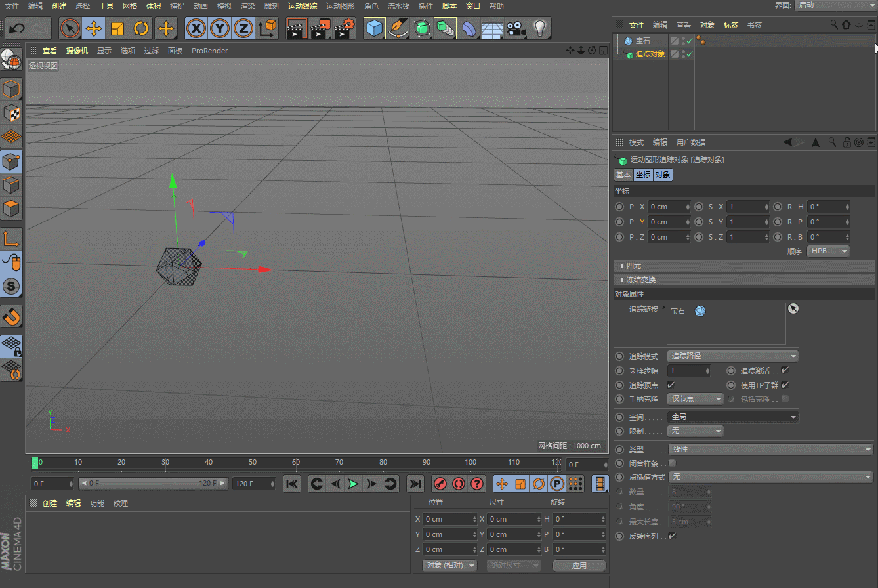This screenshot has width=878, height=588.
Task: Open render settings clapperboard with gear
Action: [345, 28]
